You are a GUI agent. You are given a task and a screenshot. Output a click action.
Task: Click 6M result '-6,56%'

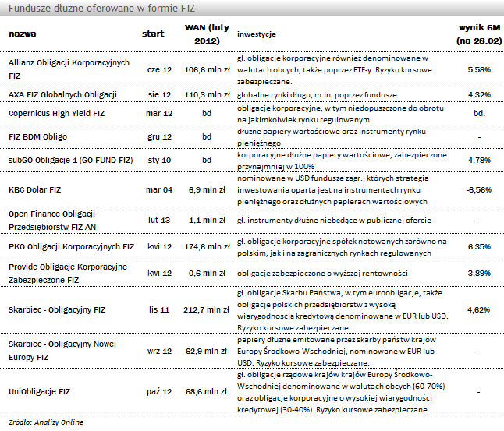479,190
